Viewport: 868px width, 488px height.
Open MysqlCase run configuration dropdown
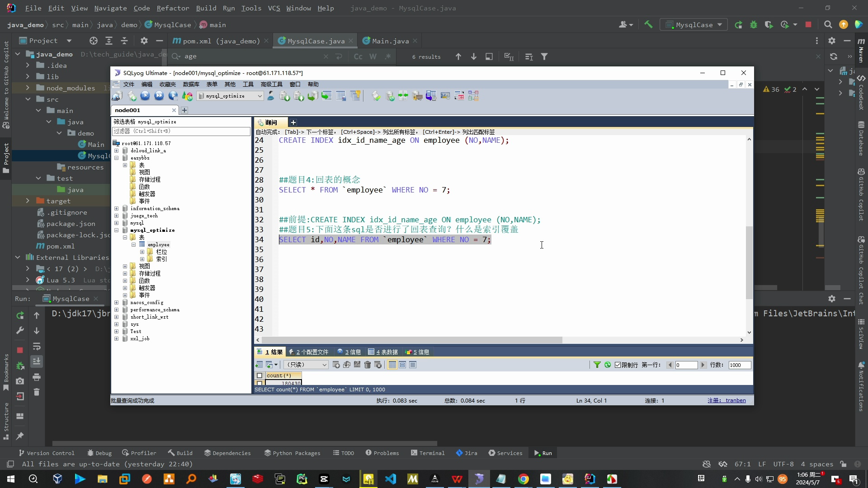[693, 25]
